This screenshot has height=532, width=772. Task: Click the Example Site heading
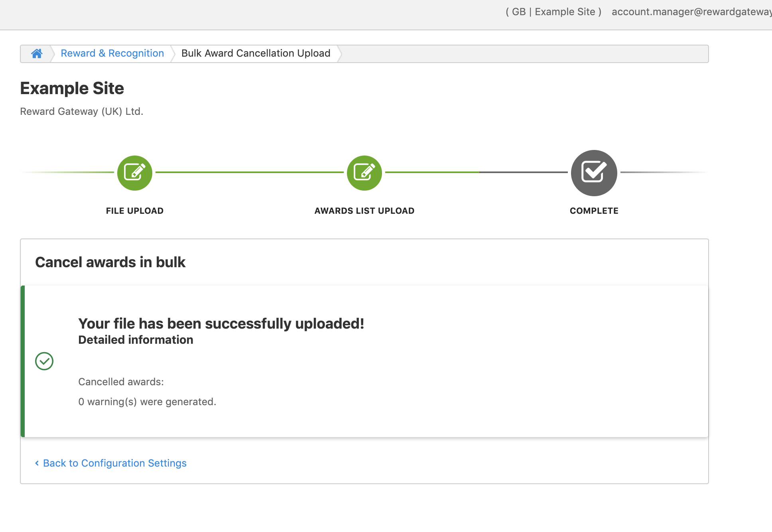[72, 88]
